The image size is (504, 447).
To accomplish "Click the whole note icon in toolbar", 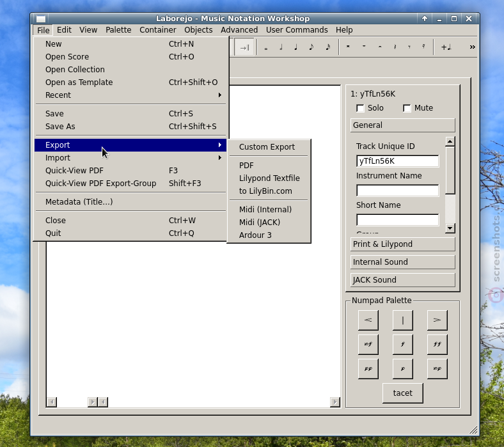I will (x=266, y=47).
